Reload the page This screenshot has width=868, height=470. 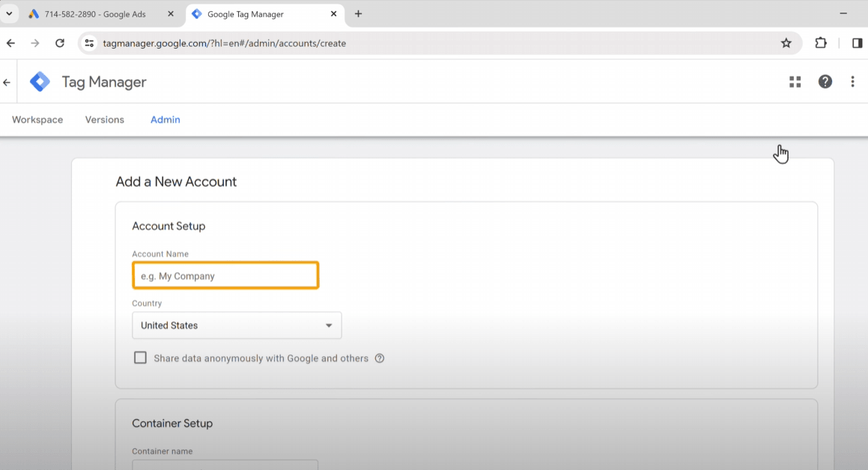(x=60, y=43)
